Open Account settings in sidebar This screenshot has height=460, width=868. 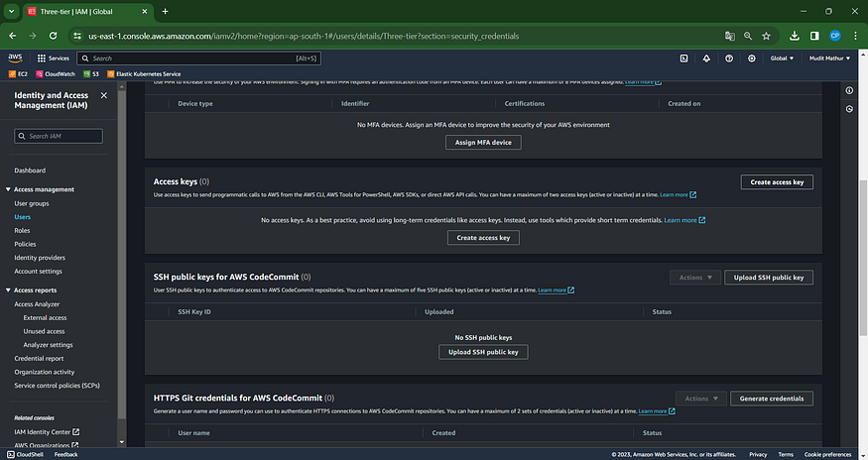[x=39, y=272]
